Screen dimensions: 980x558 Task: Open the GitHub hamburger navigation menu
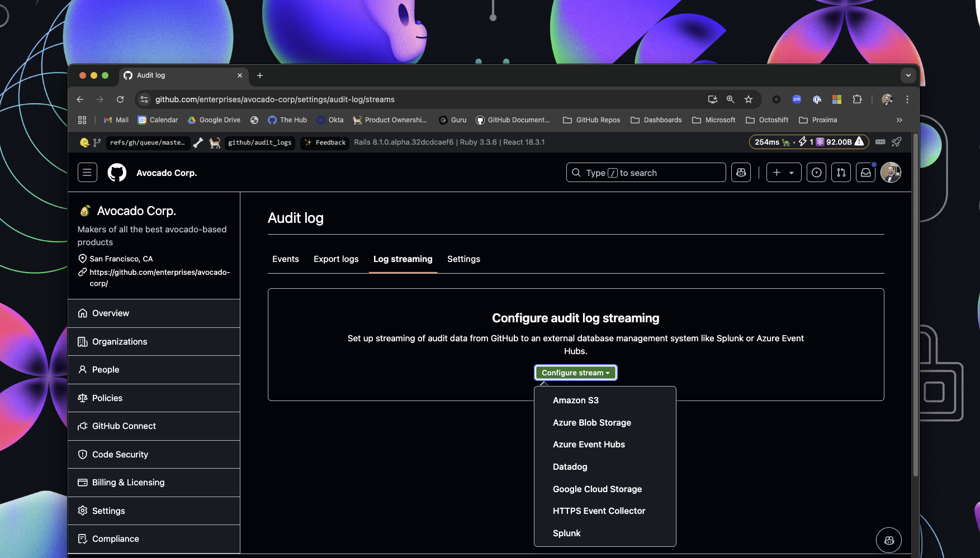[87, 173]
